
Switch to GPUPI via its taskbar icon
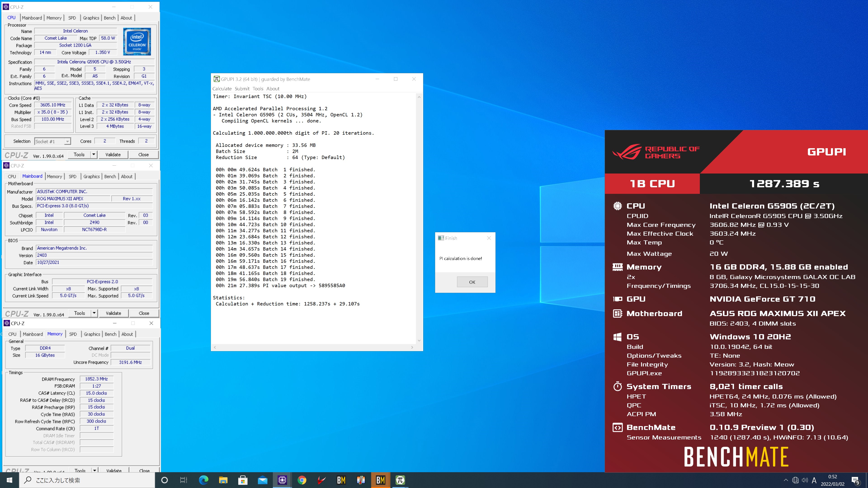point(400,480)
